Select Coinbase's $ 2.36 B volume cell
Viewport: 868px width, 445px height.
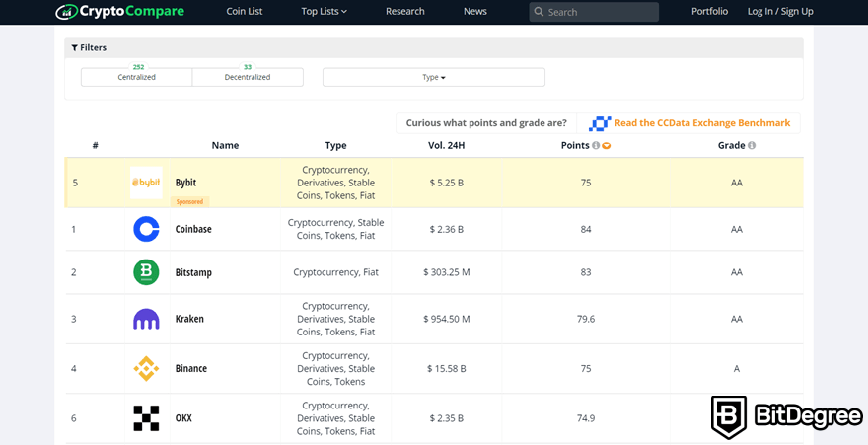coord(446,229)
